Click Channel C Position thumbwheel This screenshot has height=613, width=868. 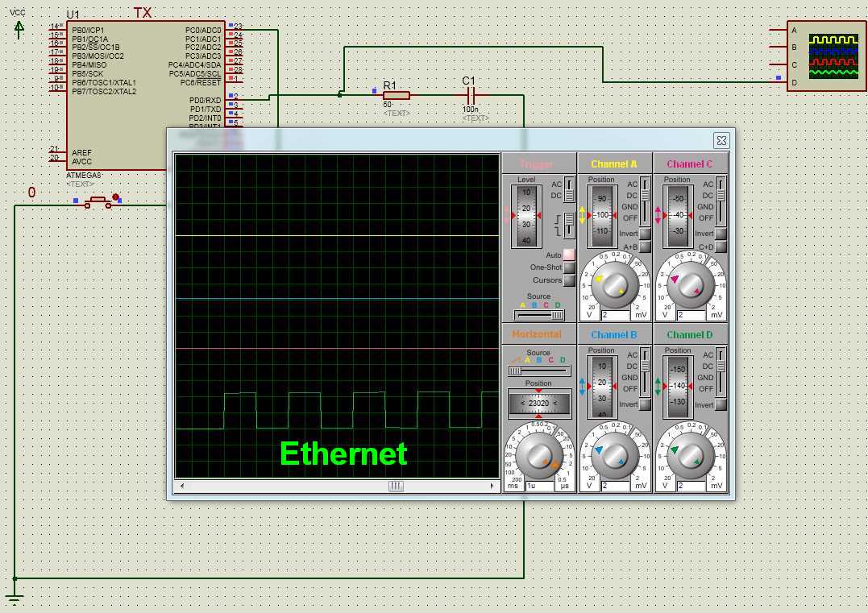[678, 215]
